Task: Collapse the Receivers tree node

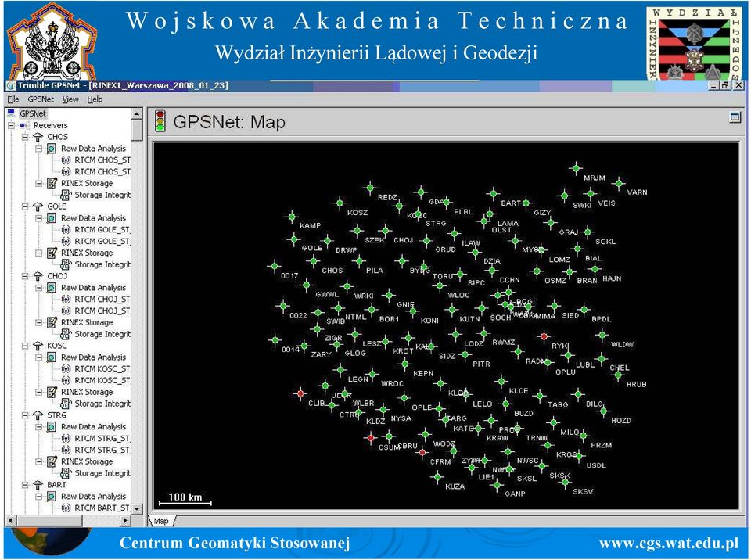Action: click(12, 125)
